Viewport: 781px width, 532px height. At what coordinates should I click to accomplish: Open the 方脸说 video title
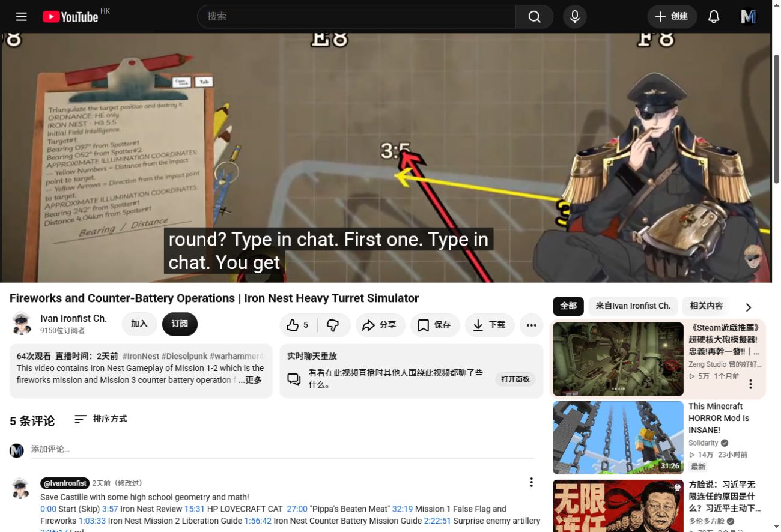(725, 497)
